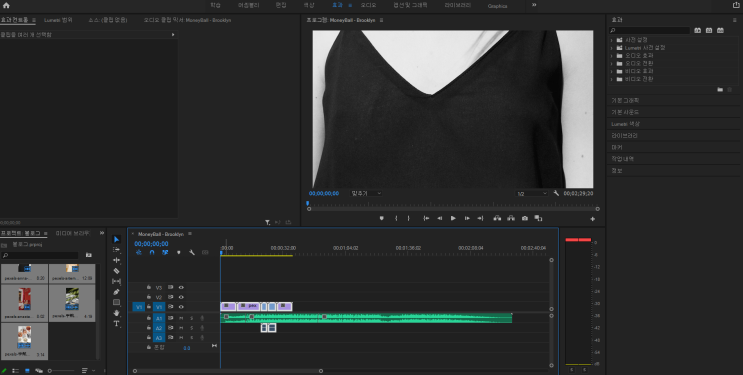Toggle snapping magnet in the timeline

pyautogui.click(x=152, y=253)
